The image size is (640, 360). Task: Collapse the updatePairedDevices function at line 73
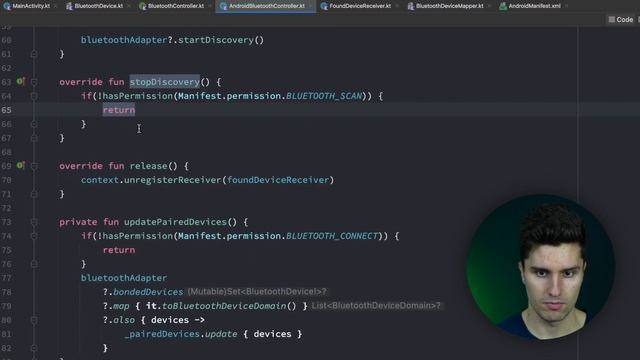click(x=34, y=222)
